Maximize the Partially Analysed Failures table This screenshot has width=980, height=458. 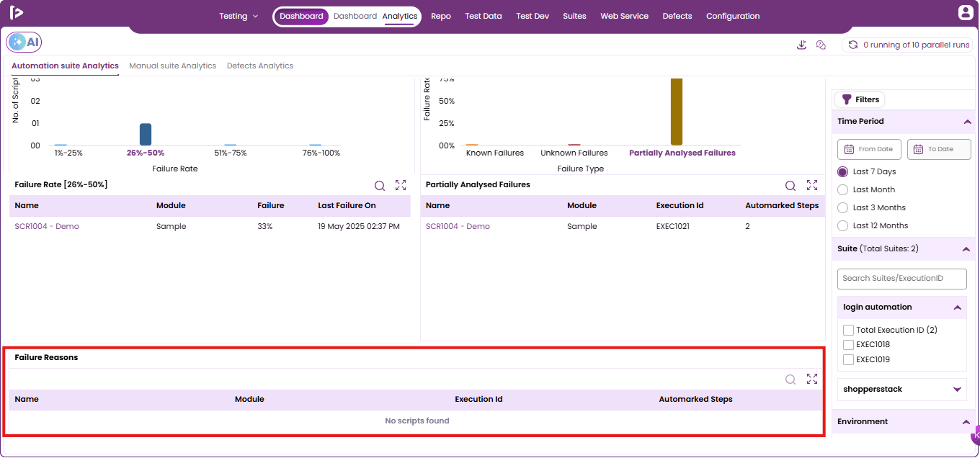(x=812, y=185)
